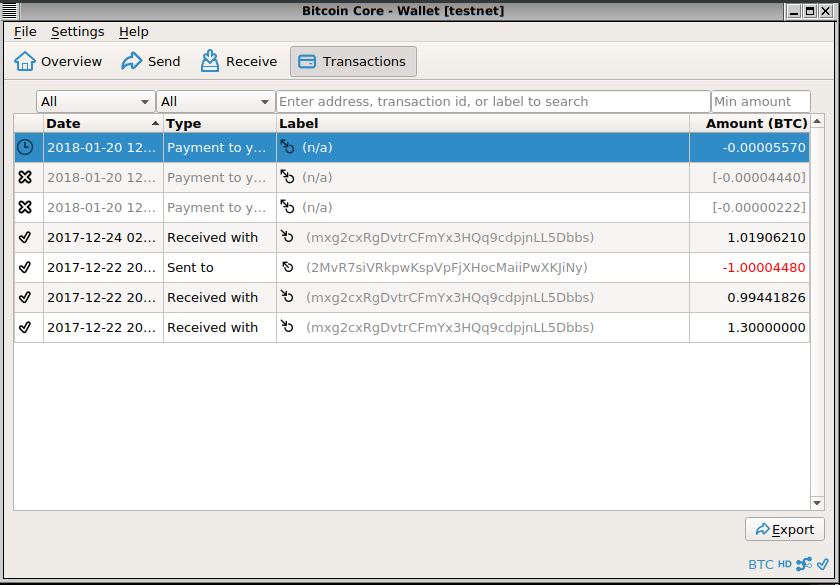840x585 pixels.
Task: Select the amount 0.99441826
Action: point(766,297)
